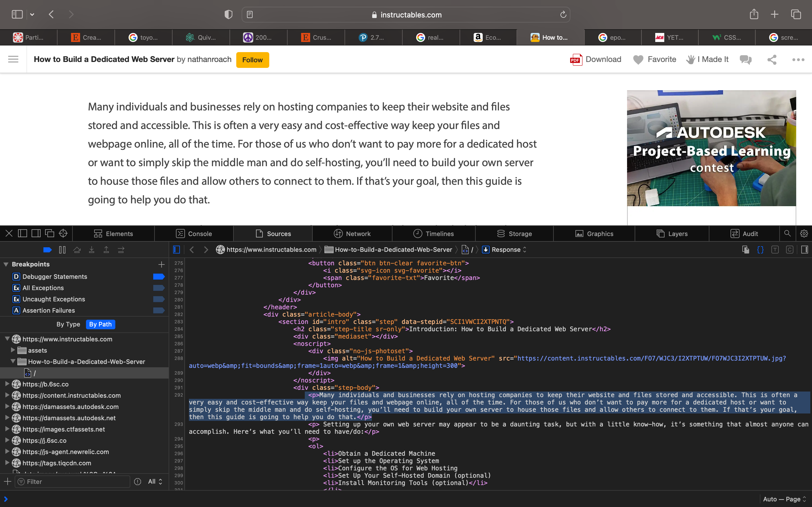Enable the Uncaught Exceptions breakpoint
812x507 pixels.
point(158,299)
